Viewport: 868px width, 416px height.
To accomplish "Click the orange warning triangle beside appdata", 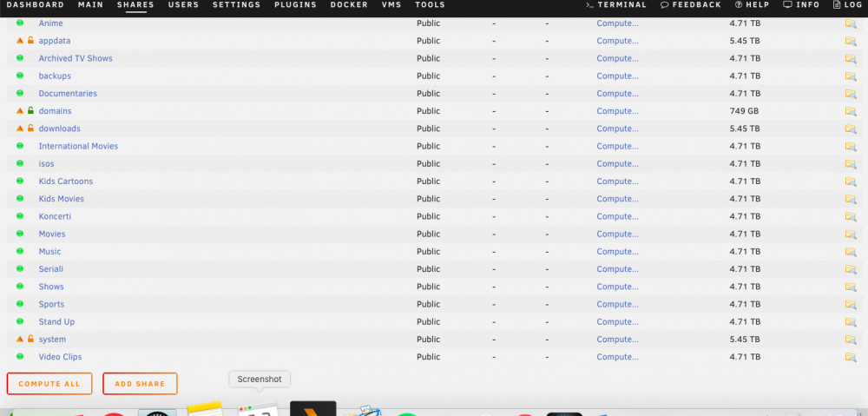I will pyautogui.click(x=20, y=41).
